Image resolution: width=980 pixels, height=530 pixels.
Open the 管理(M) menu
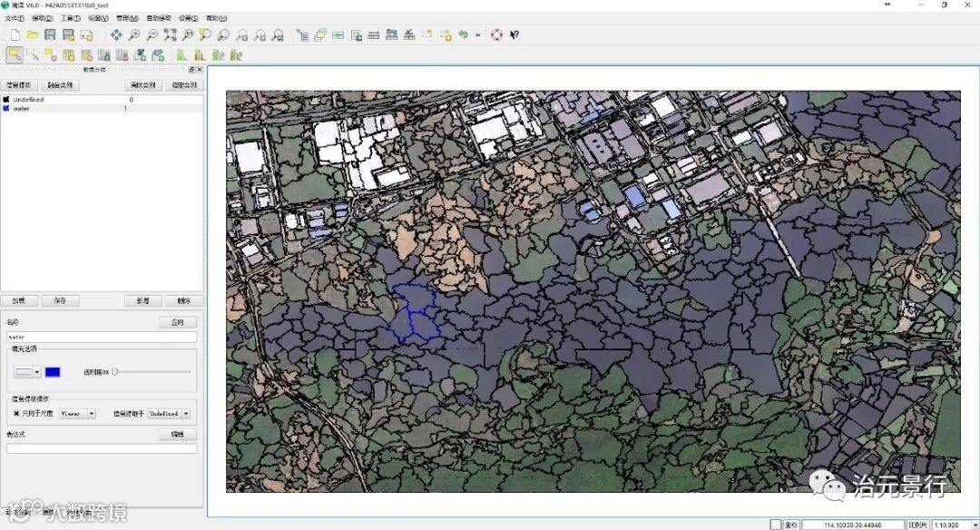point(127,18)
